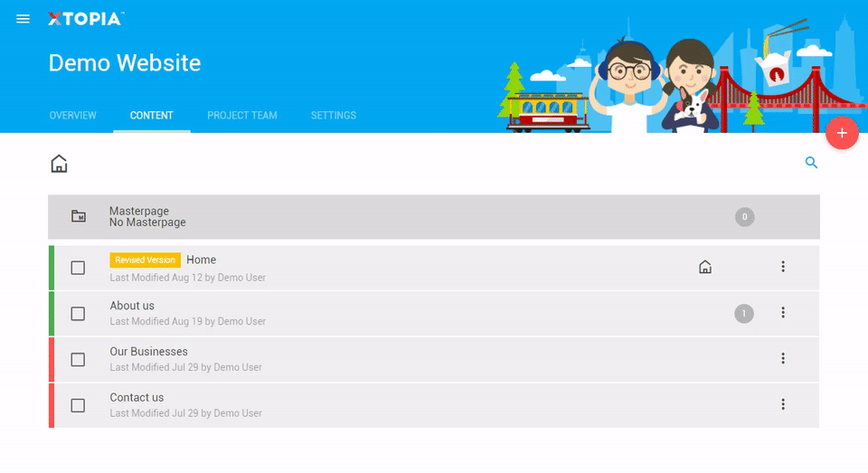Open the Project Team tab
The image size is (868, 473).
click(242, 116)
